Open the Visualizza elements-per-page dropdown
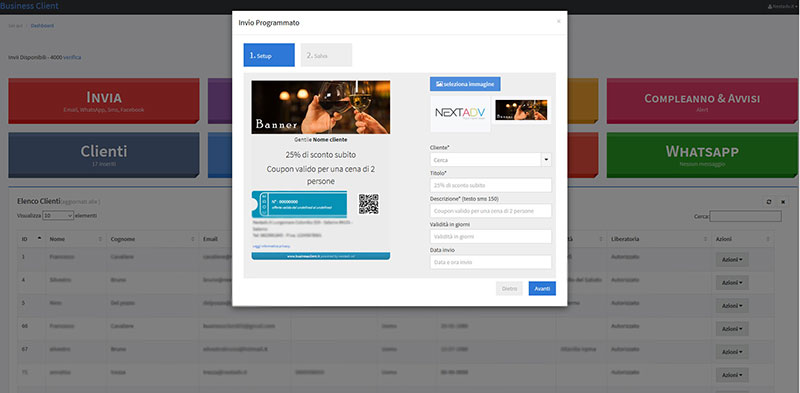 [58, 216]
